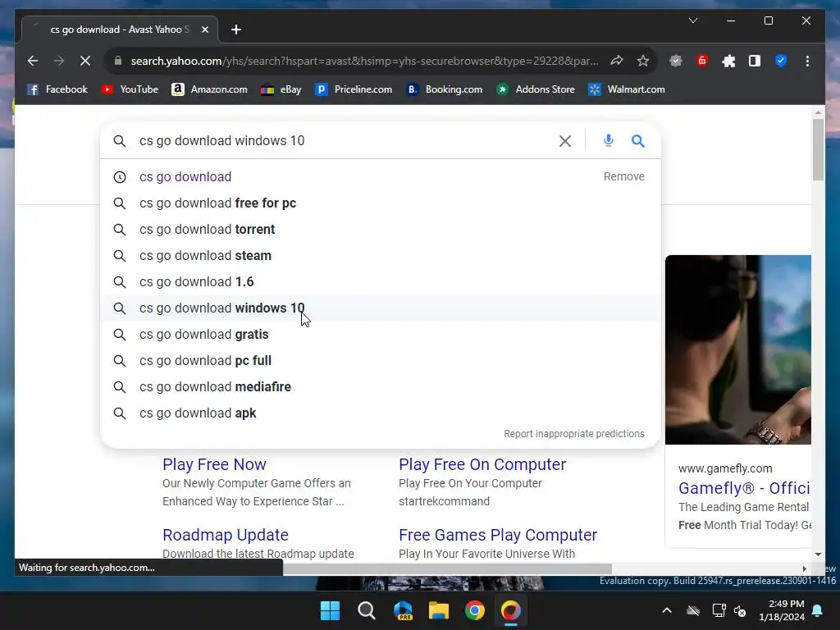Close the 'cs go download' tab

pyautogui.click(x=204, y=30)
